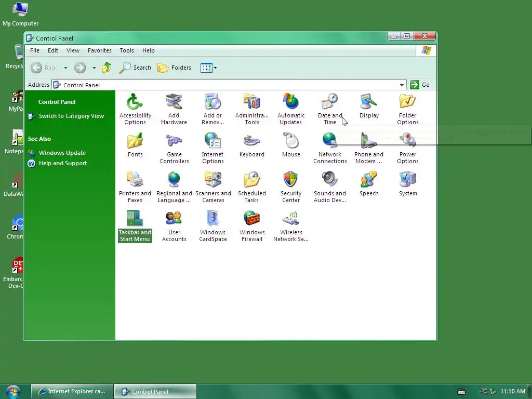The image size is (532, 399).
Task: Click the Go button
Action: click(x=420, y=85)
